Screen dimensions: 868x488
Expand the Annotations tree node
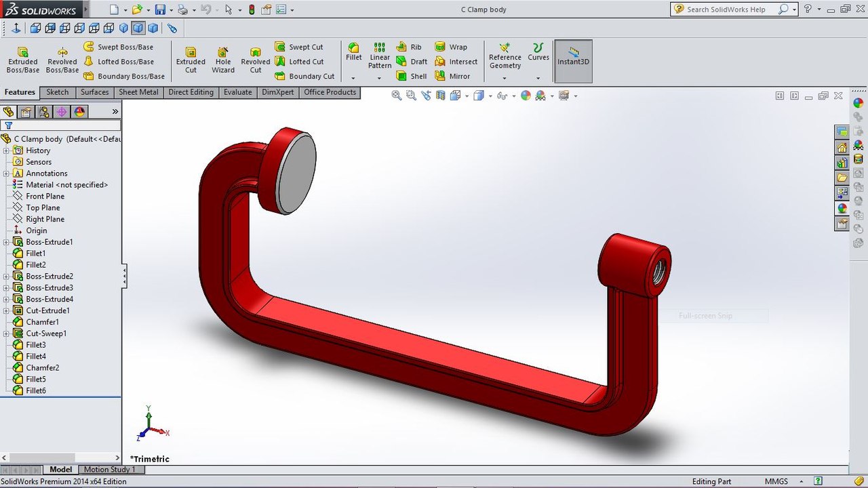6,174
